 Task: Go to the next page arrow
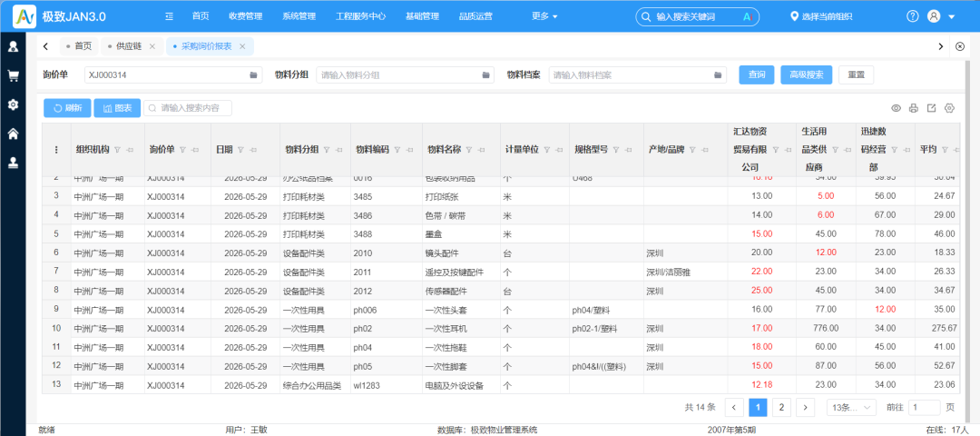tap(806, 407)
